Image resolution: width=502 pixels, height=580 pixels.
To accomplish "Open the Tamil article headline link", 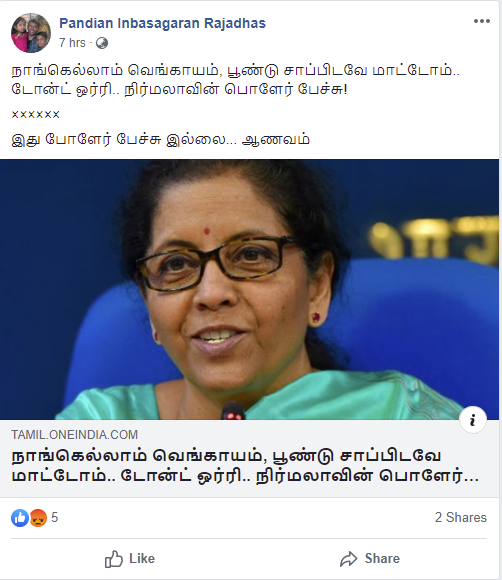I will tap(245, 466).
